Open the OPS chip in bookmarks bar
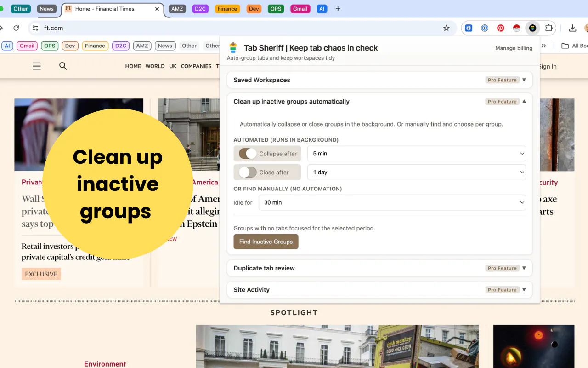Screen dimensions: 588x368 click(50, 46)
